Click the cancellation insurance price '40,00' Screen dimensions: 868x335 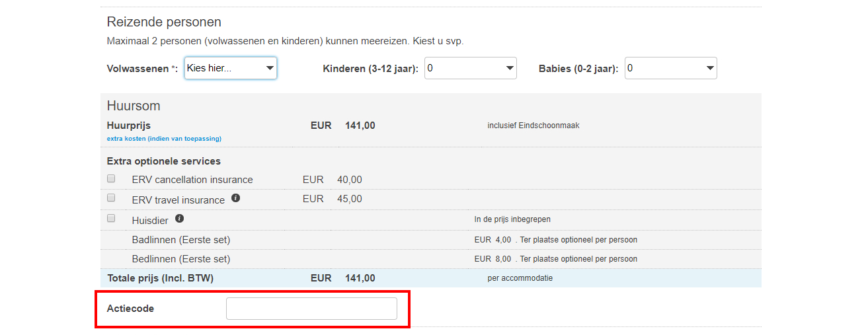pos(350,180)
